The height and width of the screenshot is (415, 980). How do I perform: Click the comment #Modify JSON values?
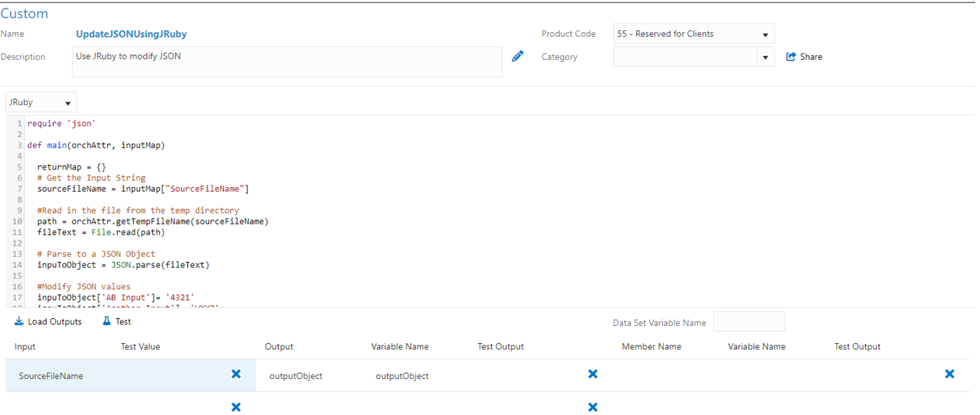click(x=84, y=286)
